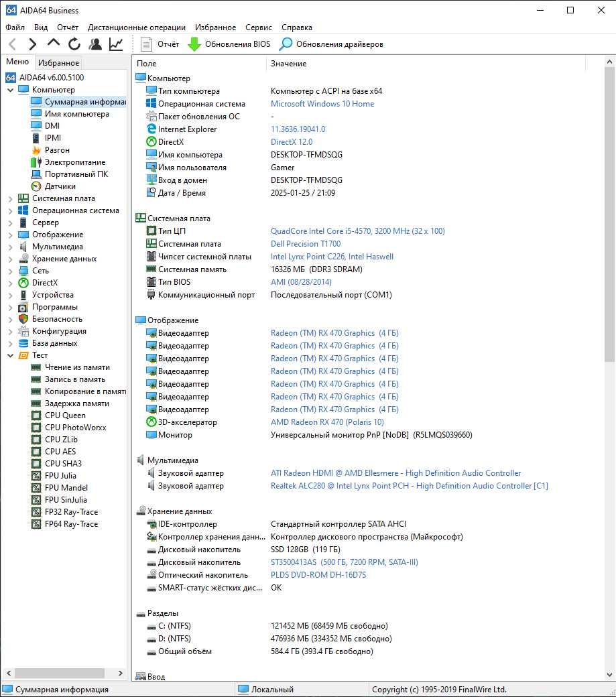Click the 16326 МБ (DDR3 SDRAM) value
Viewport: 616px width, 697px height.
(x=316, y=269)
